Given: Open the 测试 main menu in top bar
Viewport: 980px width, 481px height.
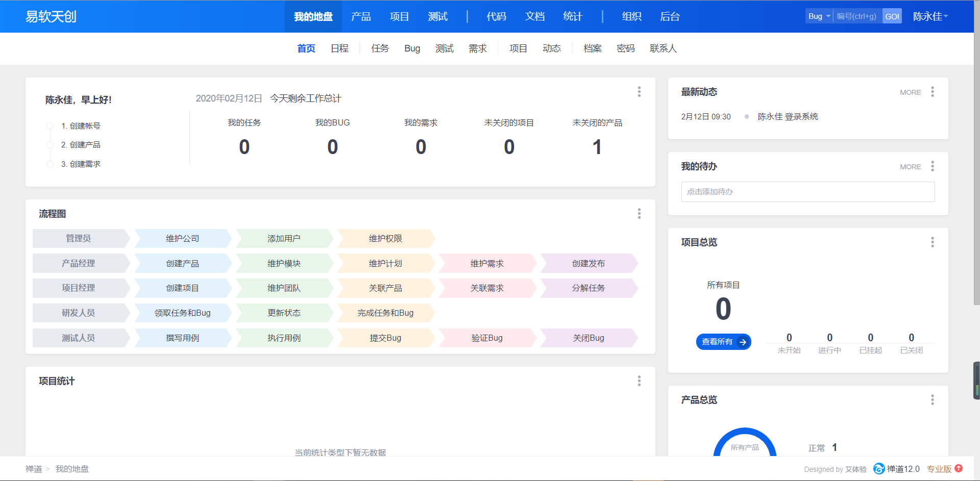Looking at the screenshot, I should (437, 16).
